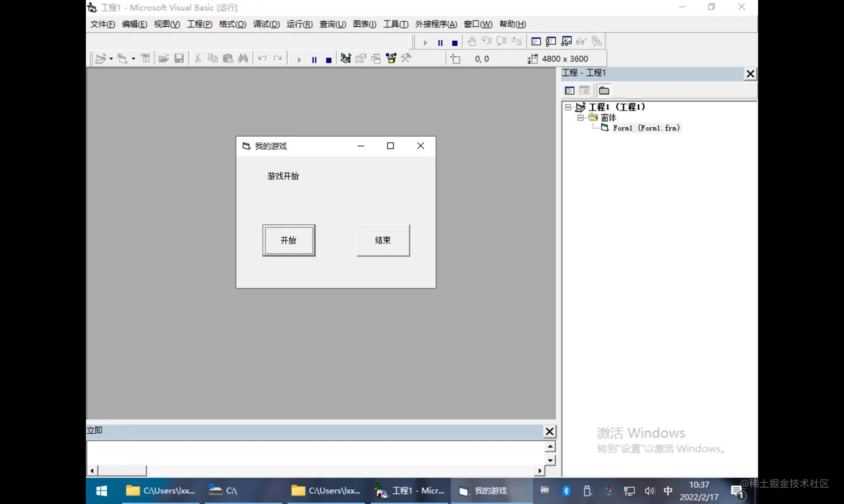Screen dimensions: 844x504
Task: Click Start in the Debug toolbar
Action: 425,42
